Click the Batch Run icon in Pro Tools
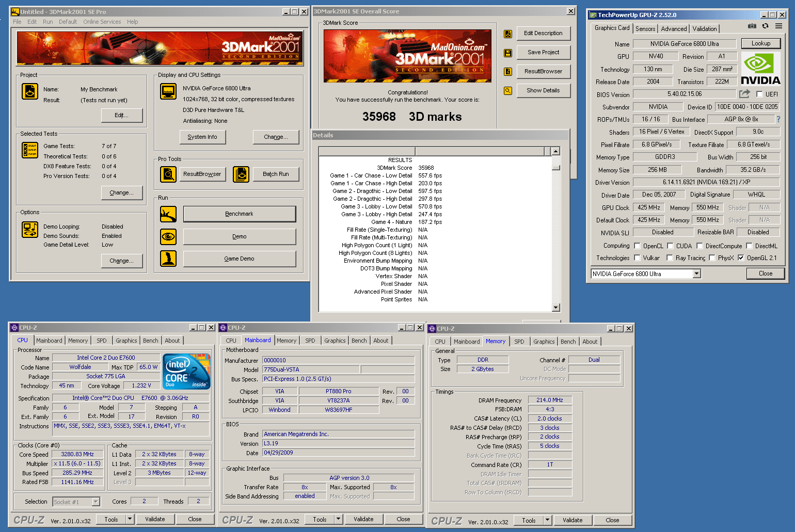 (241, 174)
